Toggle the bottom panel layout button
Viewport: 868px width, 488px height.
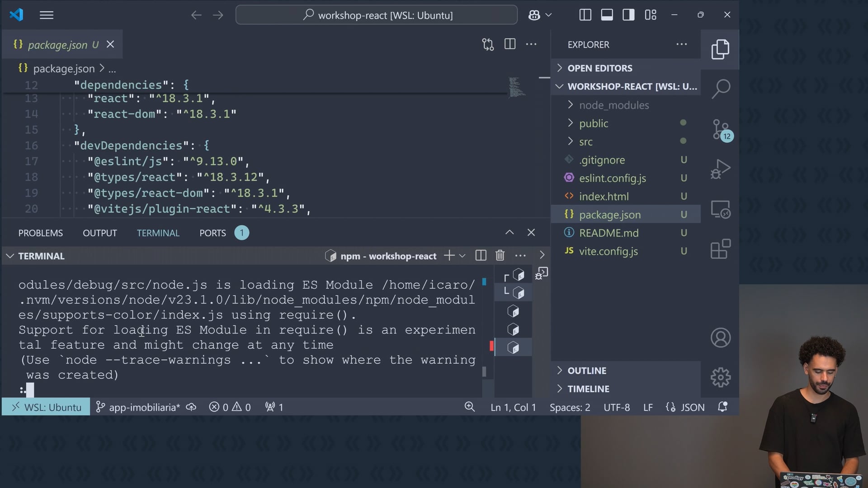point(607,15)
